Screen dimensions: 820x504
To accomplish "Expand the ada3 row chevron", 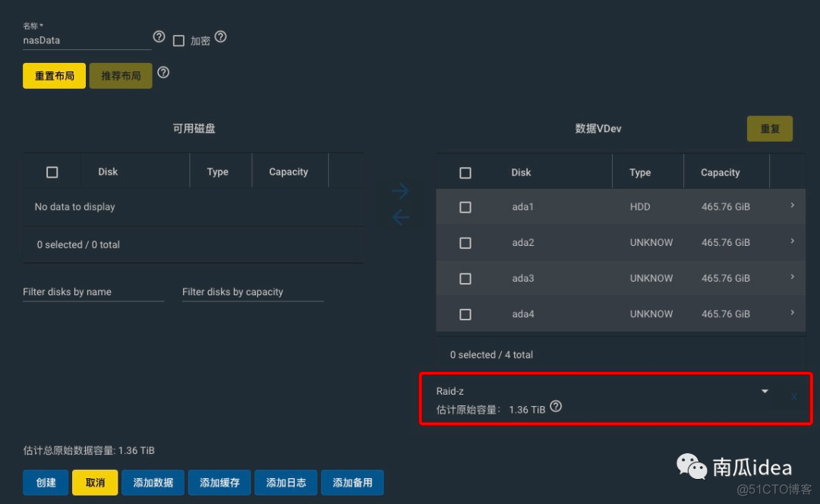I will tap(792, 276).
